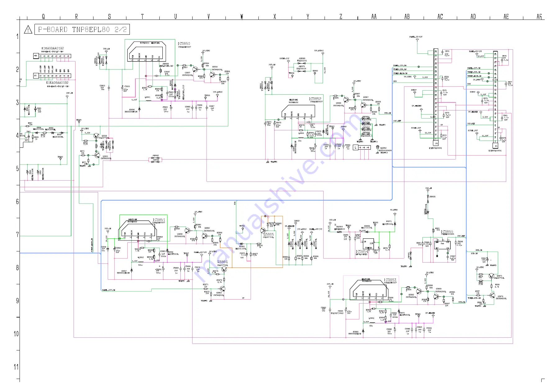555x392 pixels.
Task: Click the P4 connector tab
Action: pos(436,144)
